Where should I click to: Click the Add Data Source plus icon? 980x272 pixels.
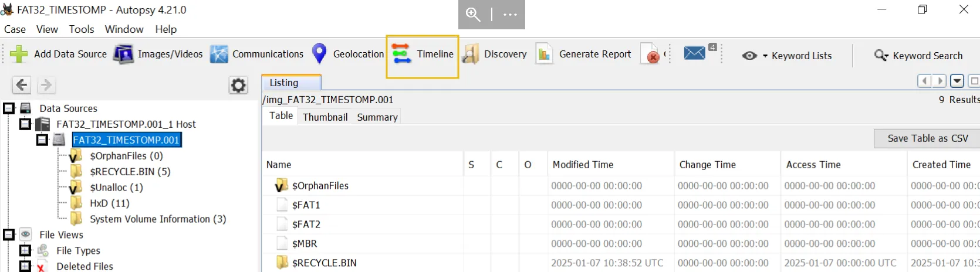(19, 55)
